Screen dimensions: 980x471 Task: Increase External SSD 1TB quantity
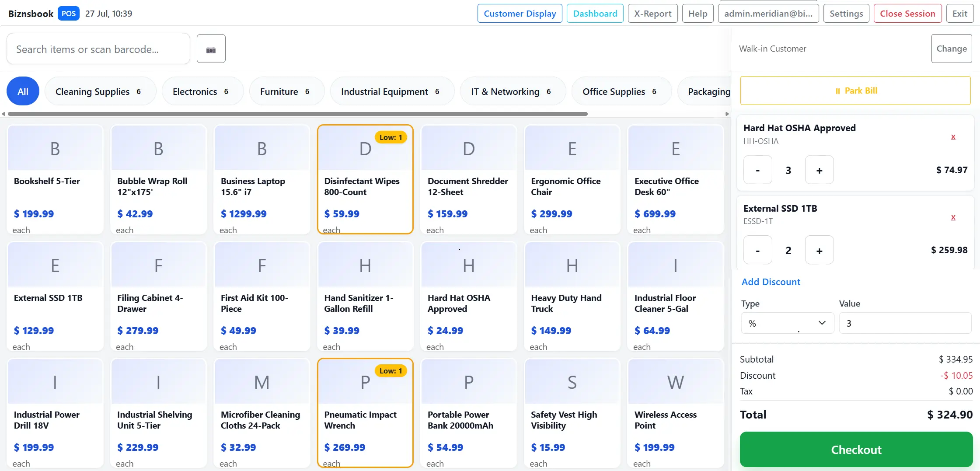click(x=819, y=250)
